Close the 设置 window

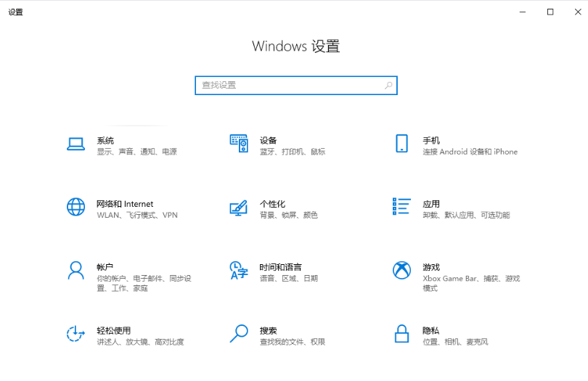(578, 12)
